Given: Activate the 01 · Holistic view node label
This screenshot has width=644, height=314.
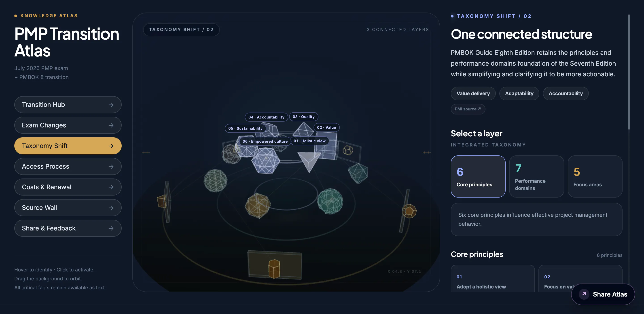Looking at the screenshot, I should [309, 141].
